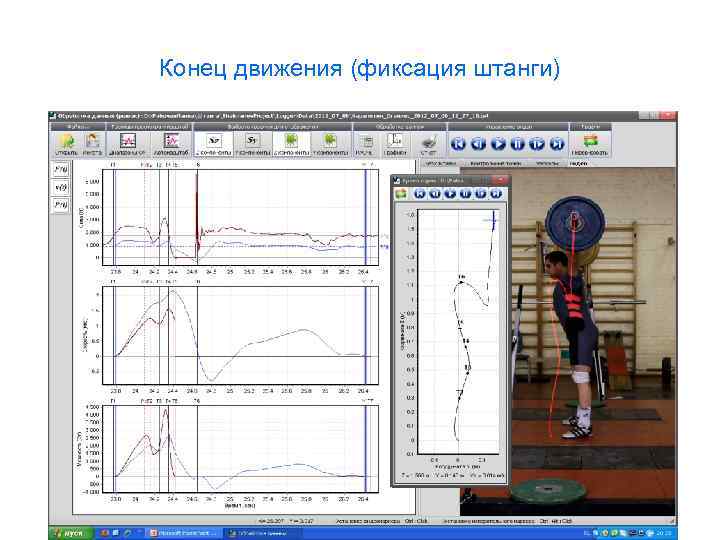This screenshot has width=720, height=540.
Task: Pause the video from main toolbar
Action: tap(518, 144)
